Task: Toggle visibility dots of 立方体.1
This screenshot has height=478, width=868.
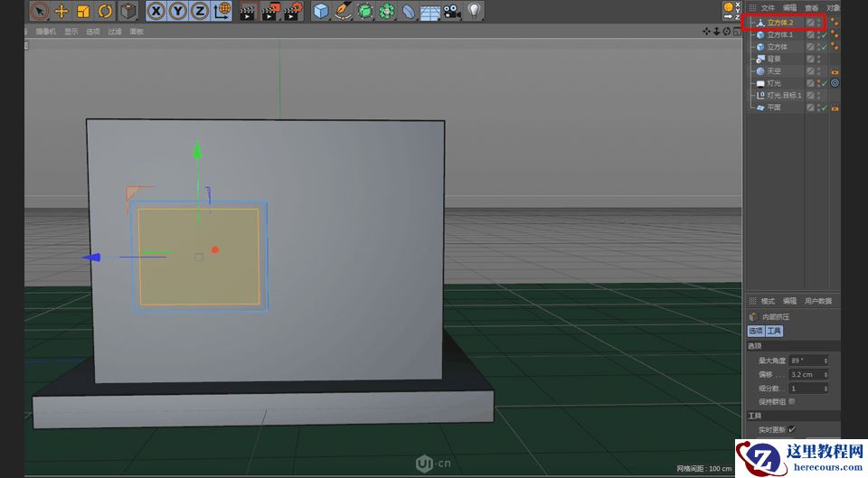Action: point(819,35)
